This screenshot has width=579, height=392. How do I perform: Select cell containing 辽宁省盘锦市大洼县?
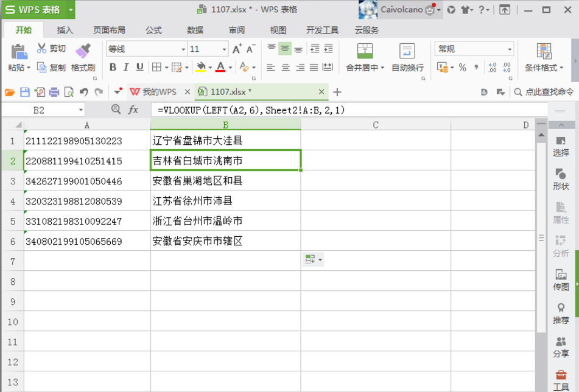pos(226,140)
